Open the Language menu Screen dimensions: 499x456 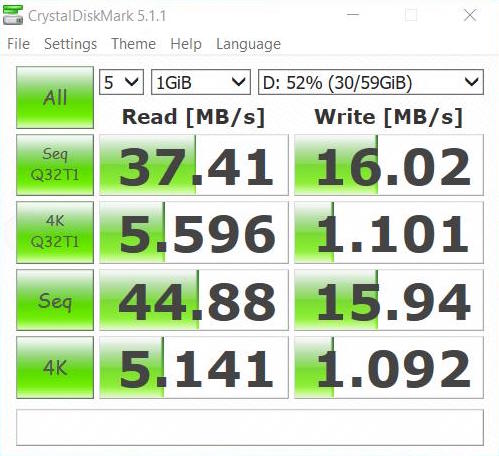coord(248,44)
